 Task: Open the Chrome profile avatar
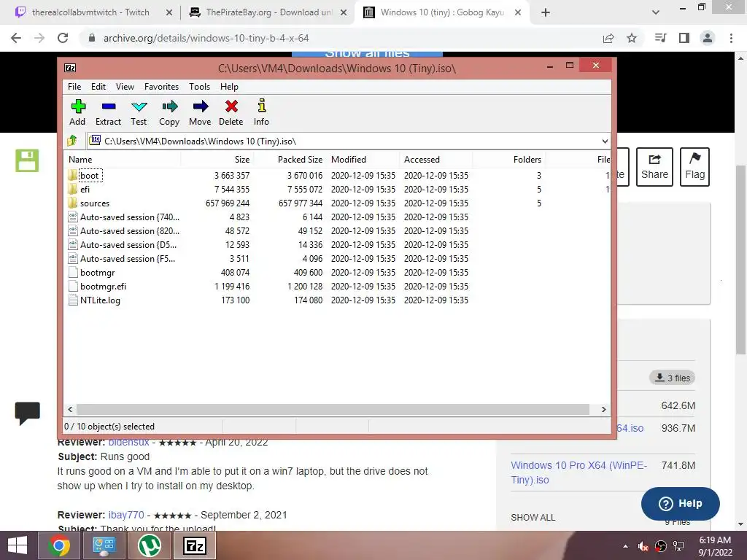pyautogui.click(x=708, y=38)
